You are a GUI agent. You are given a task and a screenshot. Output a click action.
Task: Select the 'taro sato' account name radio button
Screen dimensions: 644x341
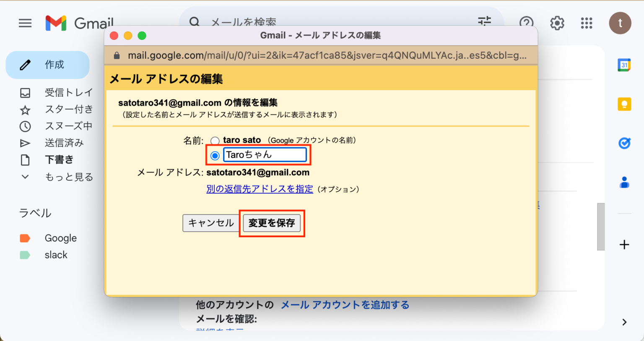pyautogui.click(x=215, y=140)
